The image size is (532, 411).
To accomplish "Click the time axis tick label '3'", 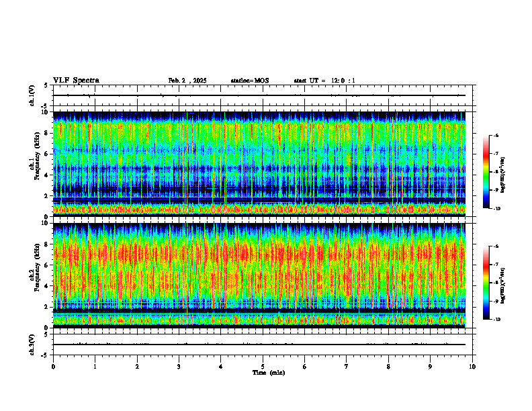I will pos(179,367).
